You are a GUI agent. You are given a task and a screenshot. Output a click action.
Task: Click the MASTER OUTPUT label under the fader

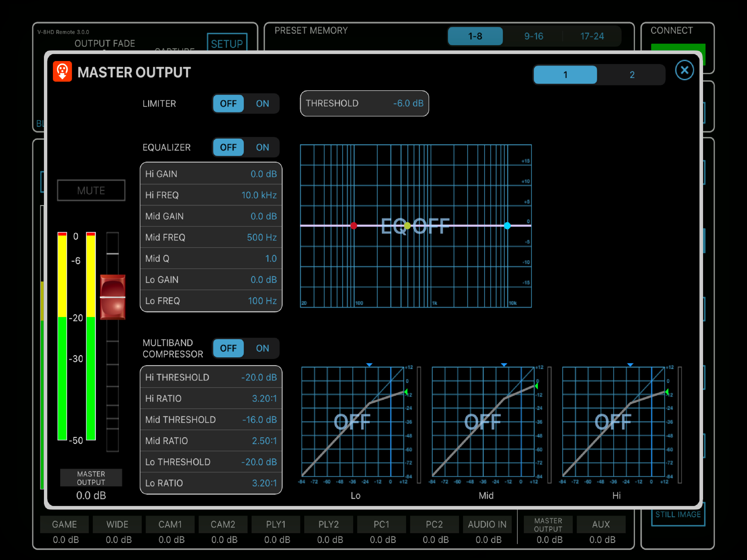(91, 478)
